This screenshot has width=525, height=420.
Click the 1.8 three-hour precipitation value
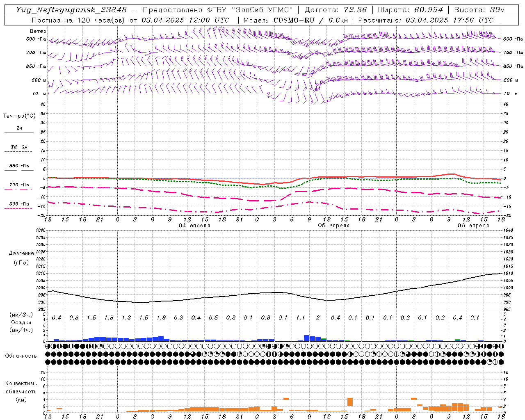(x=109, y=318)
